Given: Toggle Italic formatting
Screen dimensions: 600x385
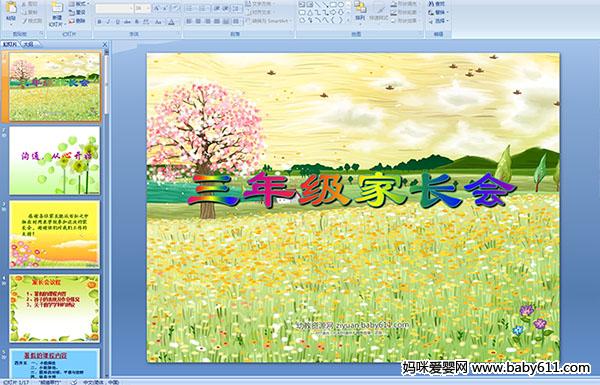Looking at the screenshot, I should coord(108,22).
